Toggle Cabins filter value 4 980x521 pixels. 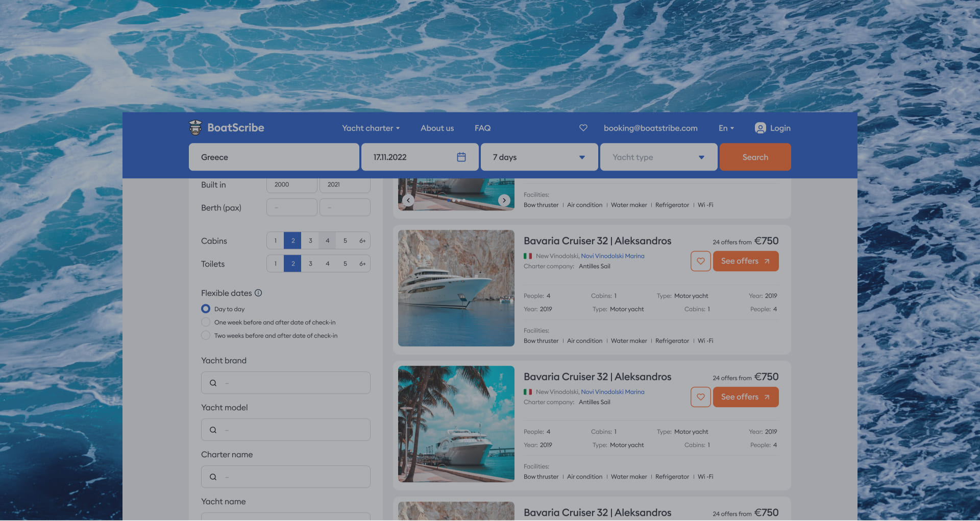click(x=328, y=241)
